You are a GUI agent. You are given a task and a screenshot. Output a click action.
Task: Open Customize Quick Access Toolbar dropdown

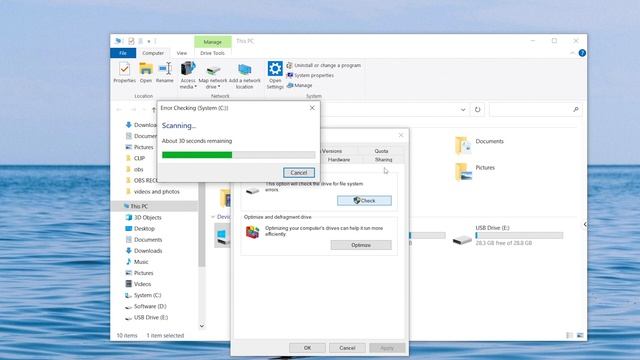149,41
